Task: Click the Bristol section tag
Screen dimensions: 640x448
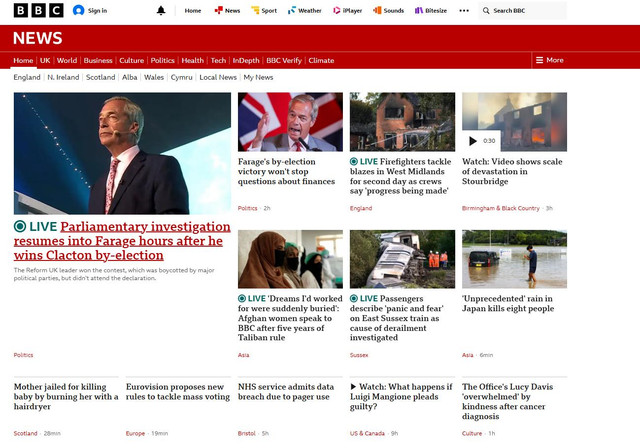Action: coord(247,433)
